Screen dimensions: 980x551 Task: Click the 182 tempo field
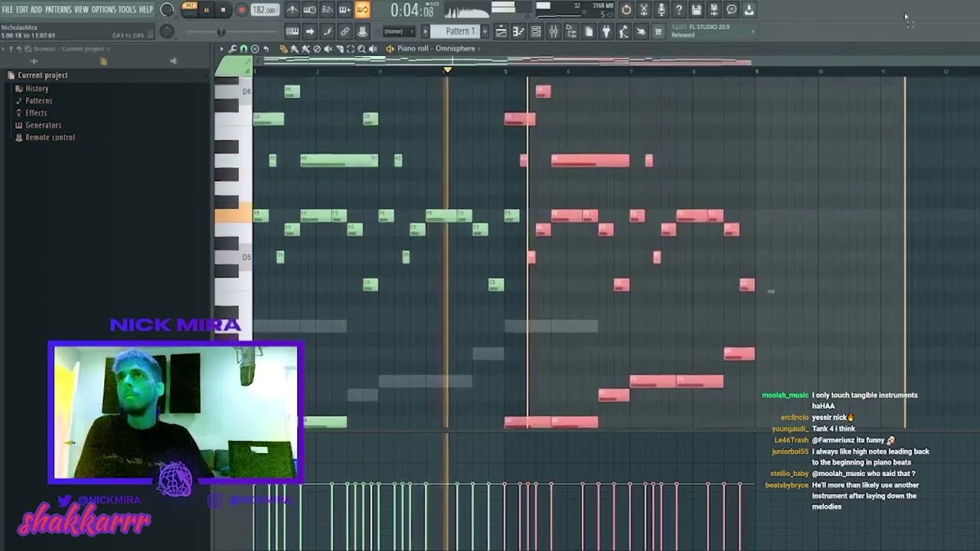click(265, 10)
